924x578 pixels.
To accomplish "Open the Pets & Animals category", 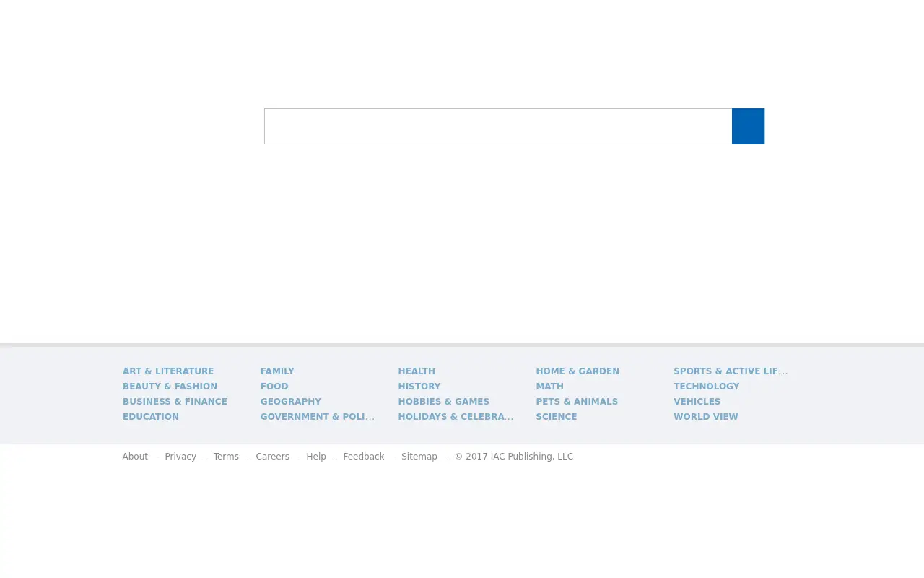I will pyautogui.click(x=577, y=402).
